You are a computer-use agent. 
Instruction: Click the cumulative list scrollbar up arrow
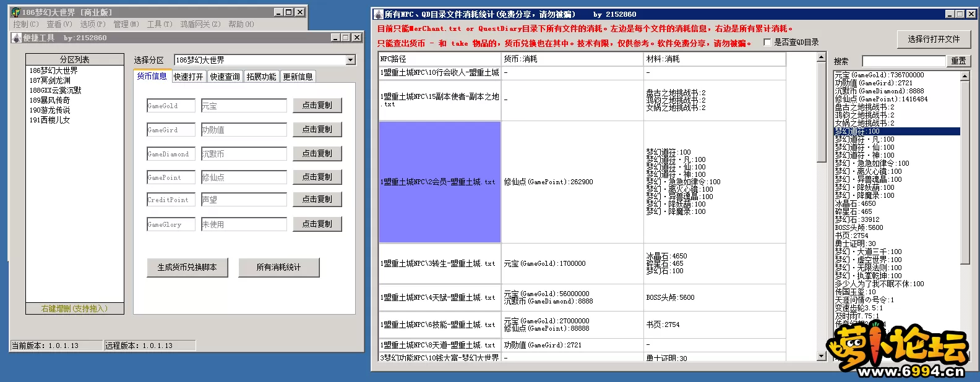[x=965, y=76]
